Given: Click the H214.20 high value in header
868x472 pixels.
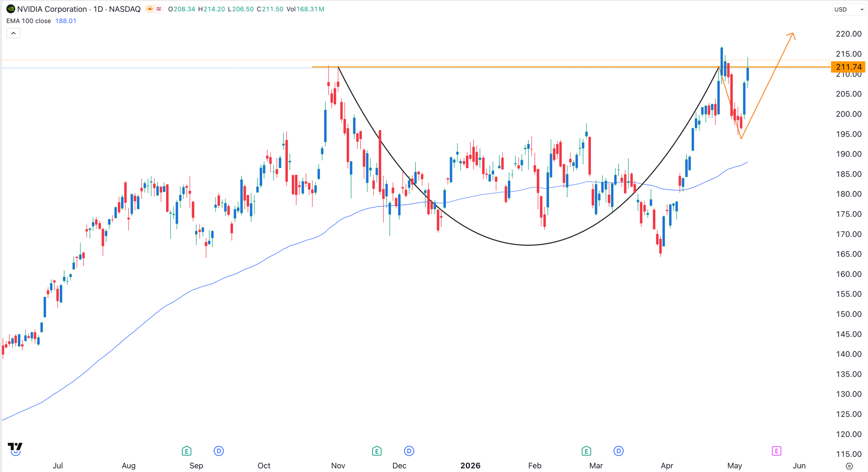Looking at the screenshot, I should click(x=212, y=9).
